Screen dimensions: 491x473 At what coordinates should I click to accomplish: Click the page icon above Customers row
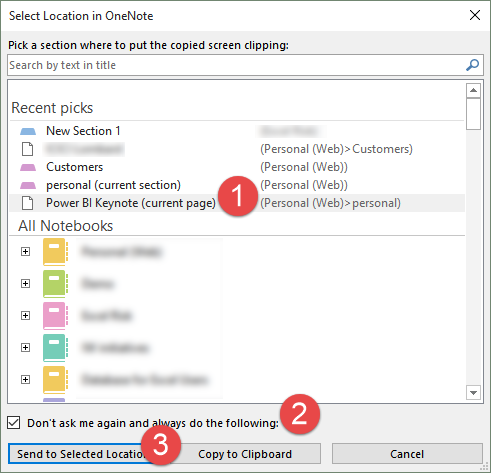[x=27, y=149]
